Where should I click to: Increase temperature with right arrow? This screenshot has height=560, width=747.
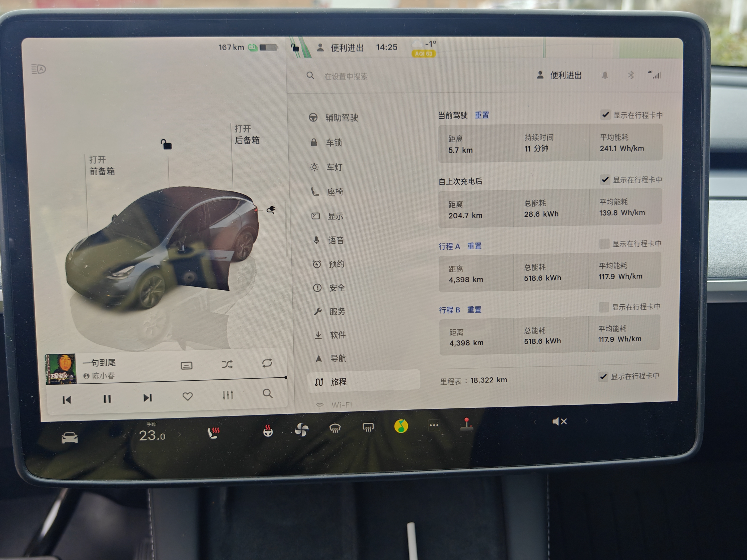pos(180,434)
